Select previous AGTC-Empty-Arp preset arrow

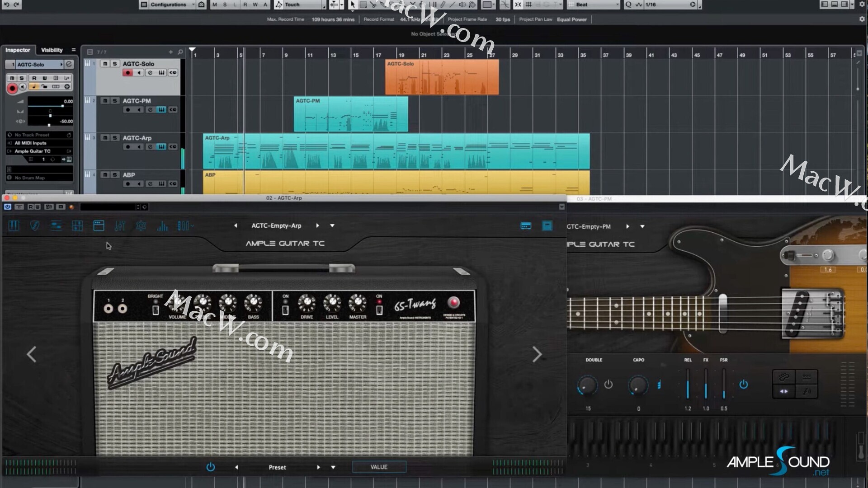coord(236,225)
